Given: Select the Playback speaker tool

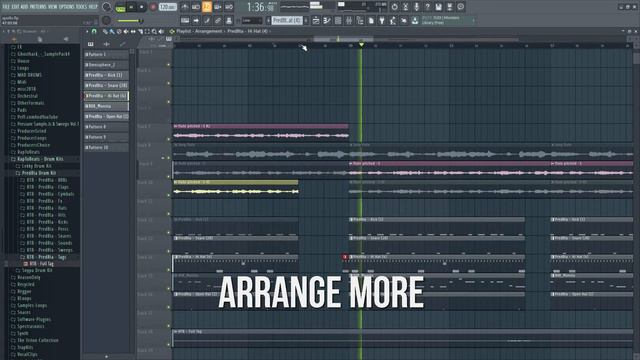Looking at the screenshot, I should 161,31.
